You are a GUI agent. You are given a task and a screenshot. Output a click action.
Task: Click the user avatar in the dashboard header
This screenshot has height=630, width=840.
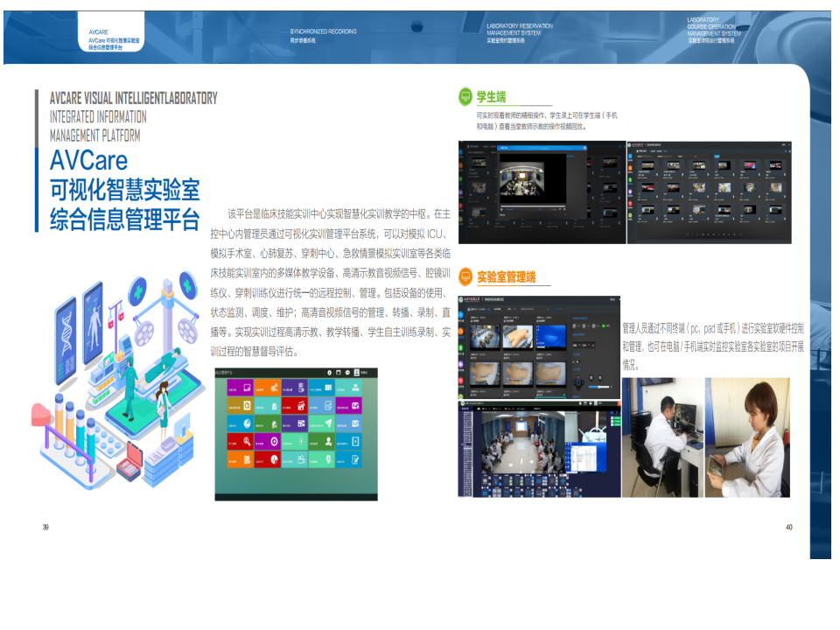click(x=357, y=372)
